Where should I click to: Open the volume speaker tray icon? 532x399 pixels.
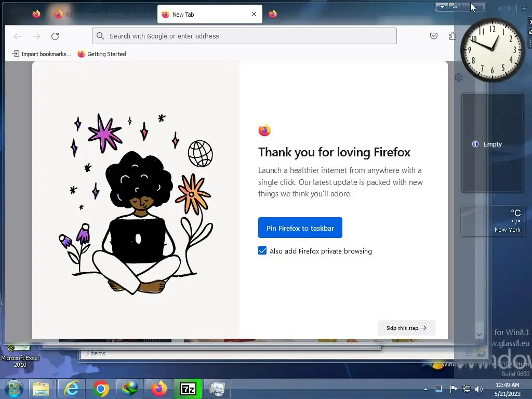click(x=478, y=389)
